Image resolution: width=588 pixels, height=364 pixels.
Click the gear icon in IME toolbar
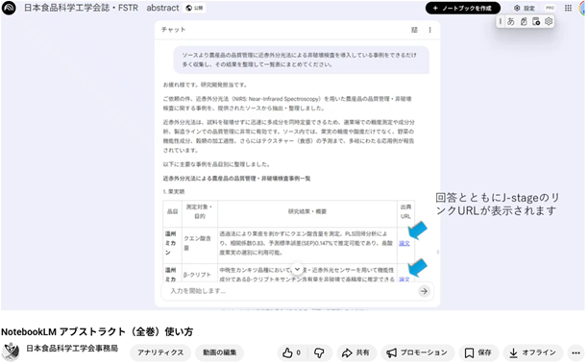coord(549,21)
